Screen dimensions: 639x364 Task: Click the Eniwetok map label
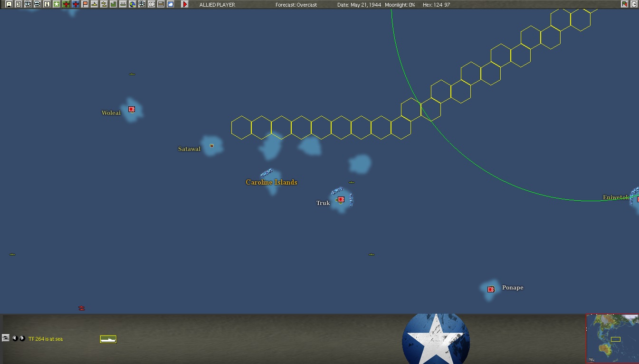[616, 197]
